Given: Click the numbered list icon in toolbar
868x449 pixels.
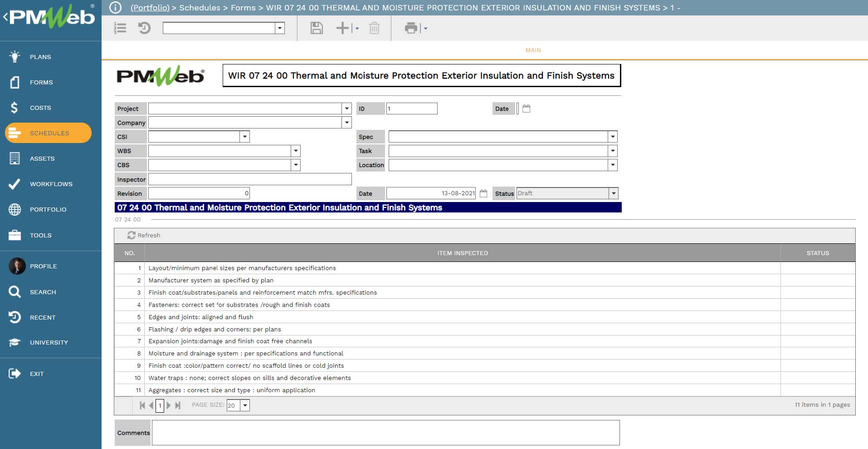Looking at the screenshot, I should click(x=120, y=28).
